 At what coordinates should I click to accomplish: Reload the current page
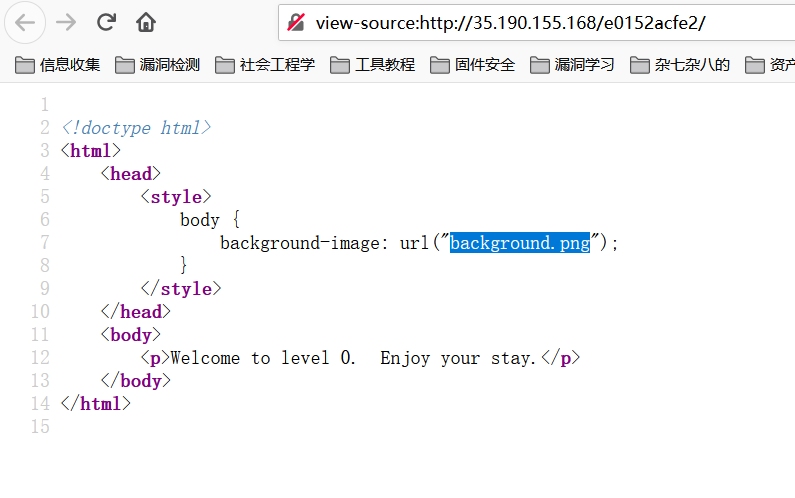[x=106, y=22]
